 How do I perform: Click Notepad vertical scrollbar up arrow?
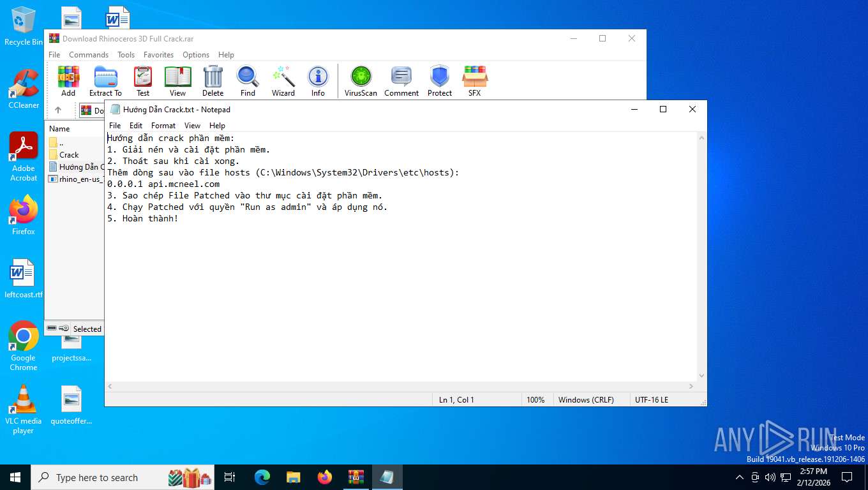pyautogui.click(x=702, y=138)
